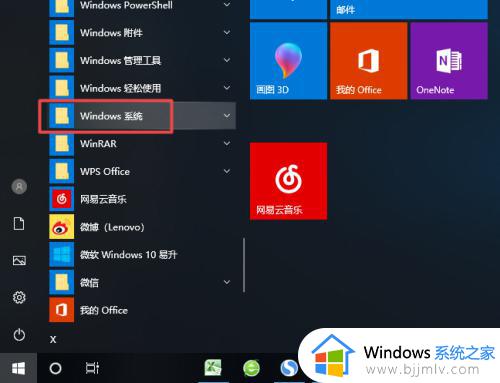Open the green browser icon on taskbar
500x383 pixels.
(251, 368)
